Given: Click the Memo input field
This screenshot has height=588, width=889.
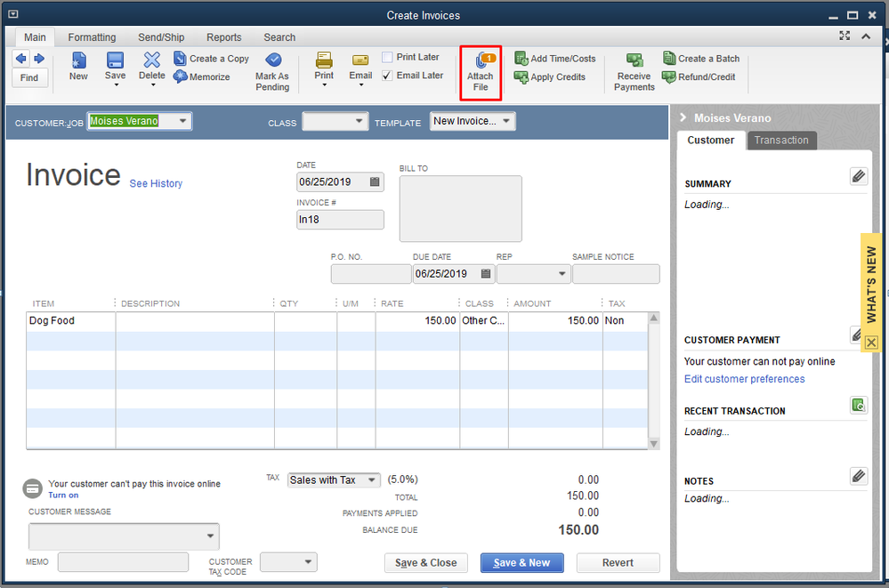Looking at the screenshot, I should pyautogui.click(x=123, y=562).
